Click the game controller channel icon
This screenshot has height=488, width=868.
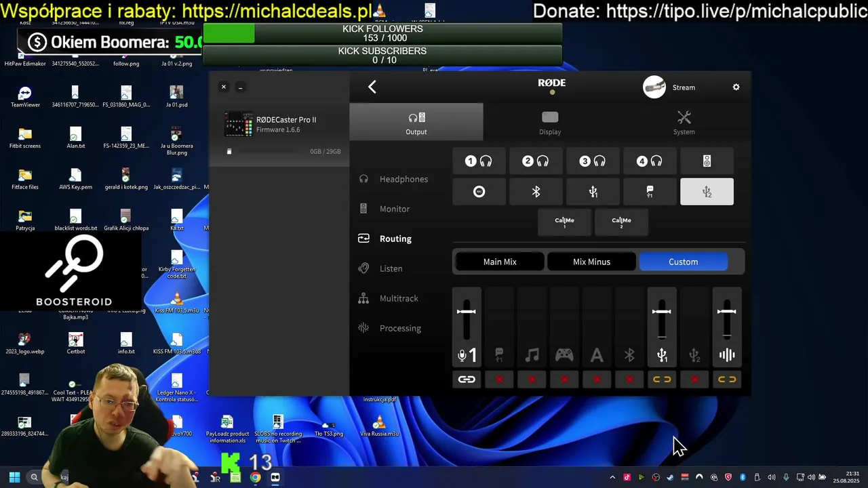tap(564, 355)
